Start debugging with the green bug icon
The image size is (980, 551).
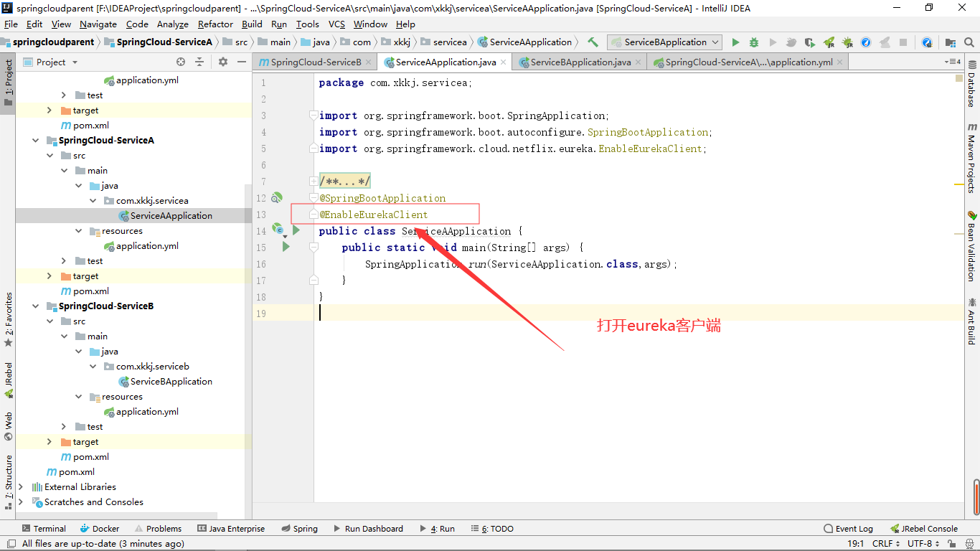click(x=754, y=42)
